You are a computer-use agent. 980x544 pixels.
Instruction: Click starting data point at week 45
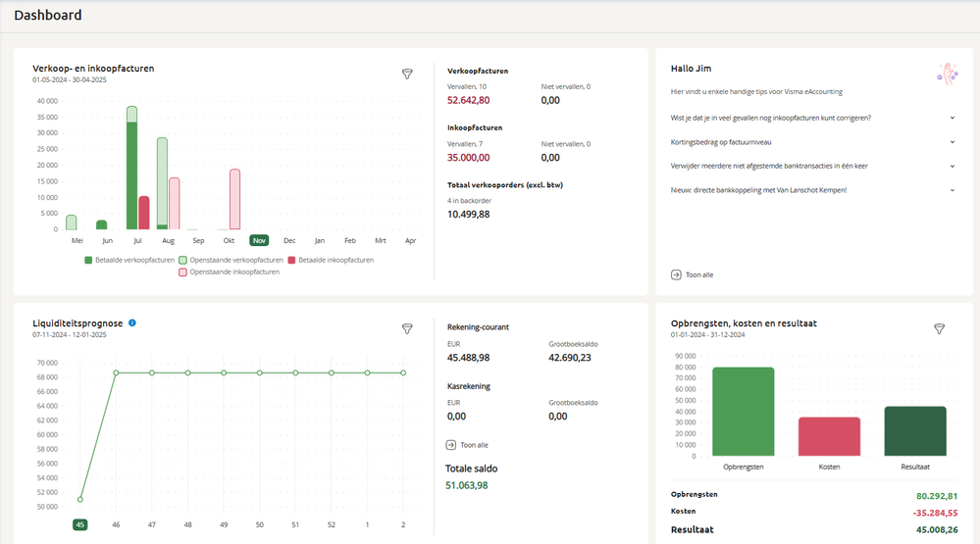click(80, 500)
